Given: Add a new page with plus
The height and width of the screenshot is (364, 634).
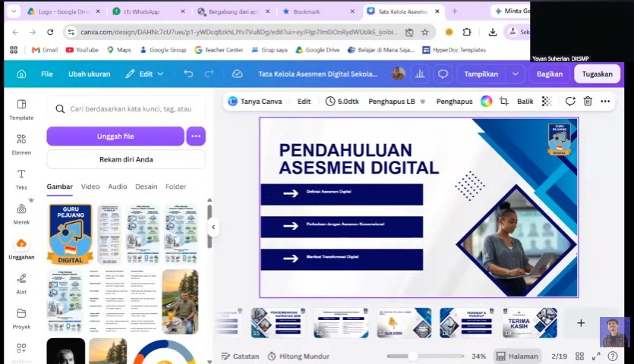Looking at the screenshot, I should 581,323.
